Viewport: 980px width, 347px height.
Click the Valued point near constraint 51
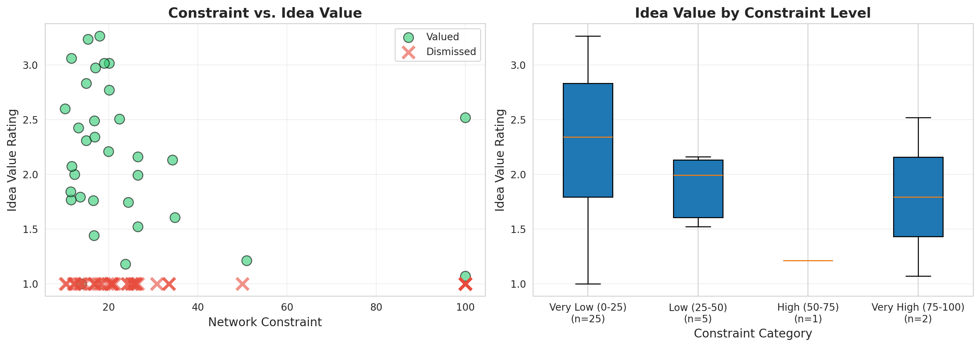click(x=247, y=261)
